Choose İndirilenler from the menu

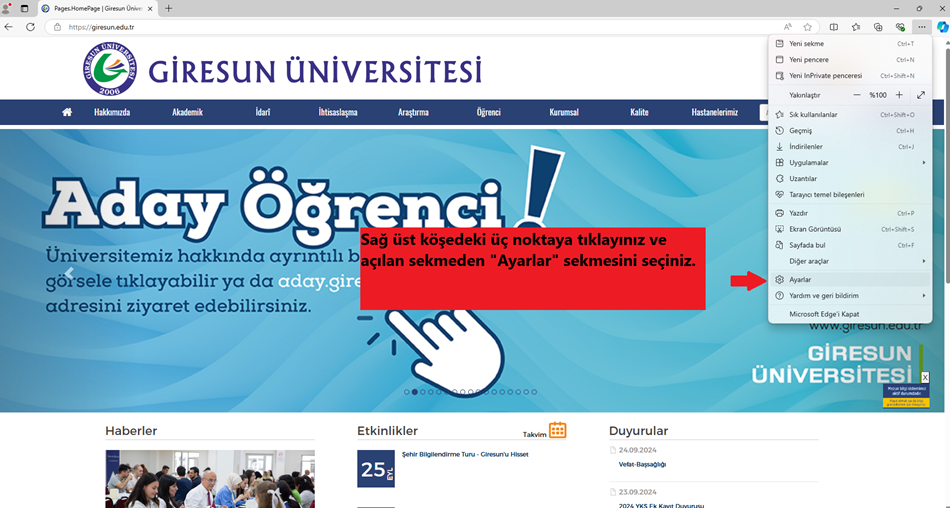[808, 147]
